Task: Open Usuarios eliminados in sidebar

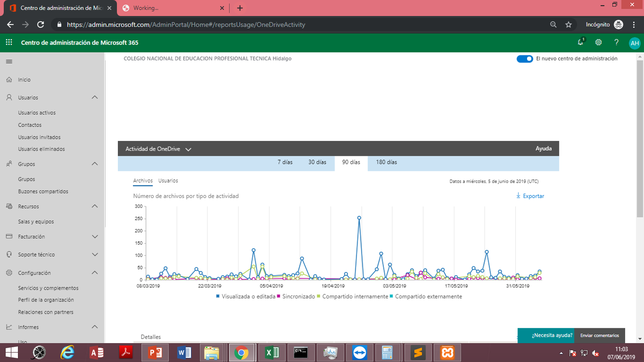Action: click(42, 149)
